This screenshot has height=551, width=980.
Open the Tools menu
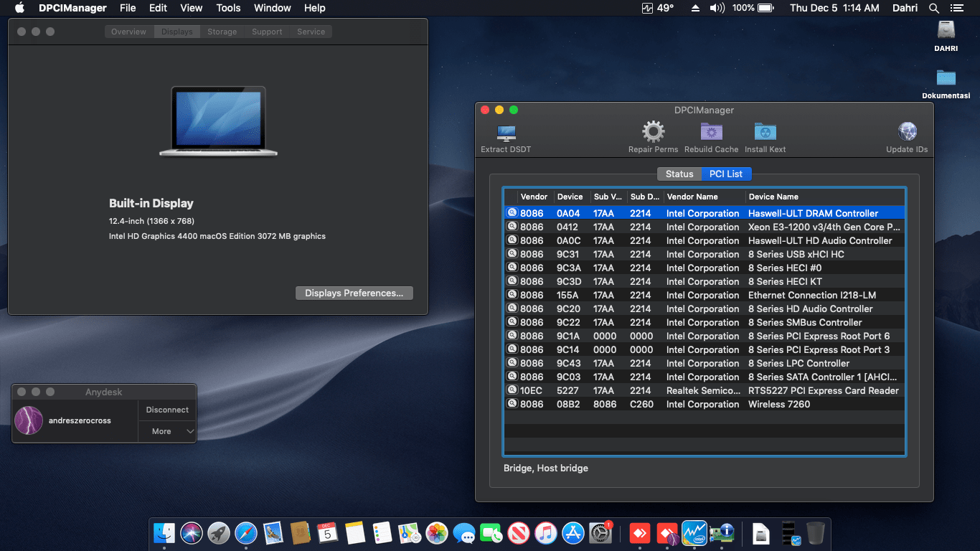(x=228, y=8)
